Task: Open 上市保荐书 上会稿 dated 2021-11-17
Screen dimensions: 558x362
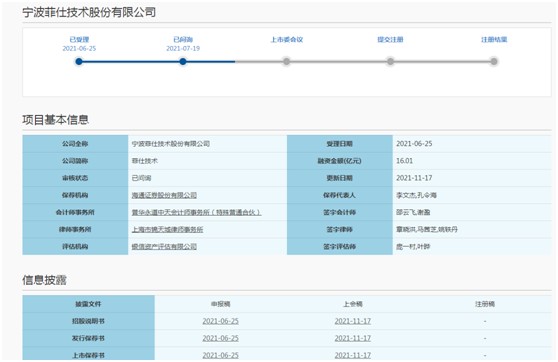Action: click(x=353, y=355)
